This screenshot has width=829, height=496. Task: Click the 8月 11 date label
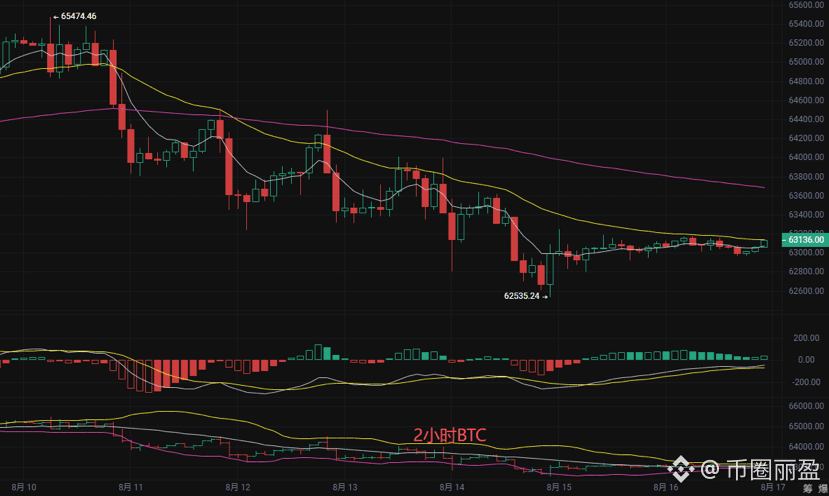click(x=131, y=487)
